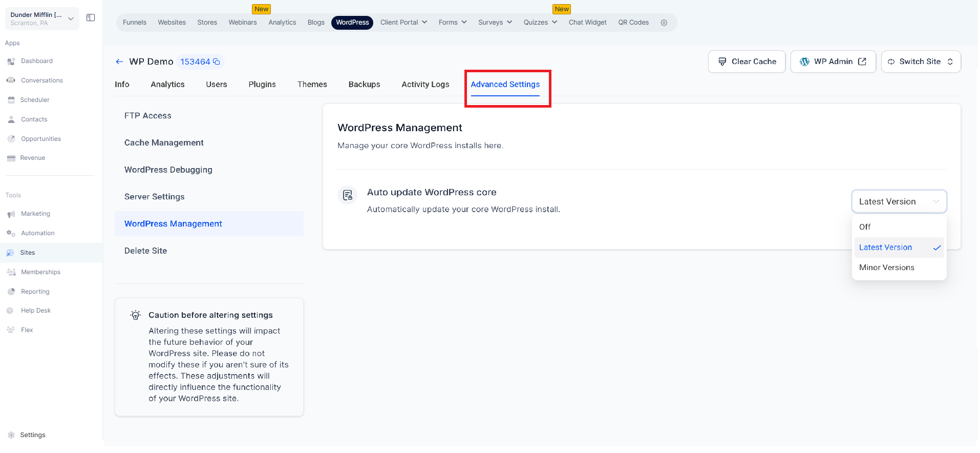Open the Info tab
980x453 pixels.
[122, 85]
